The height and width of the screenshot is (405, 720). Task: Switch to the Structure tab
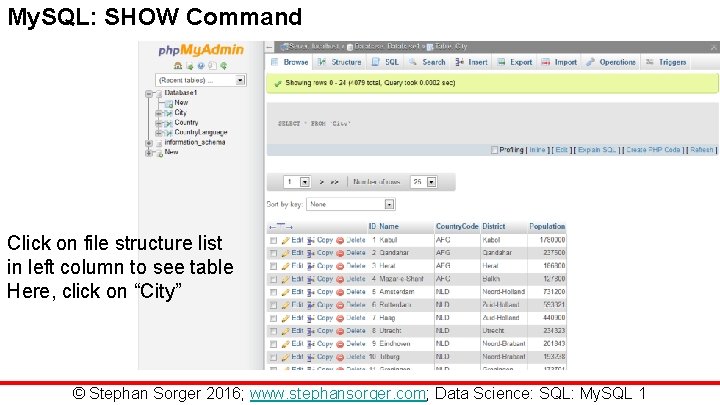(x=340, y=62)
